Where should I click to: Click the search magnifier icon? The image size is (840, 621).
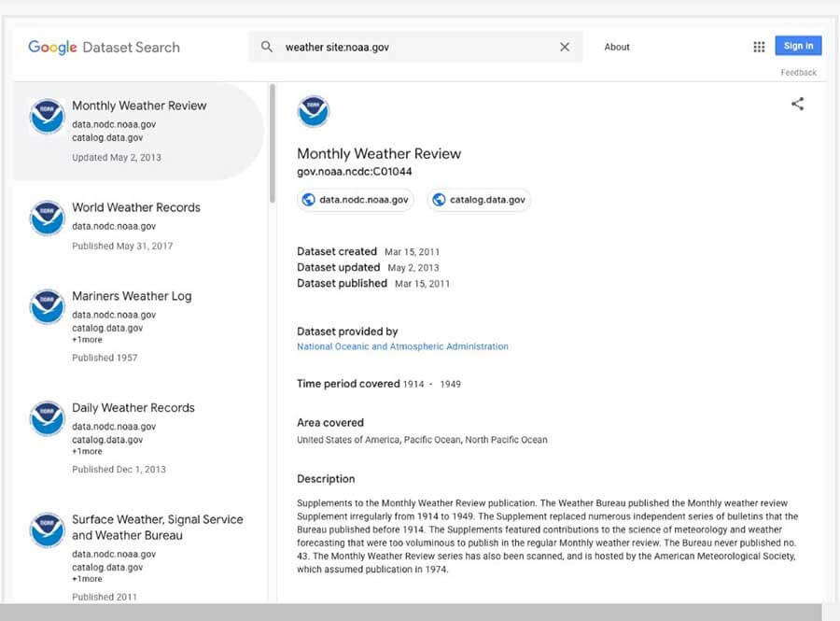[x=266, y=47]
